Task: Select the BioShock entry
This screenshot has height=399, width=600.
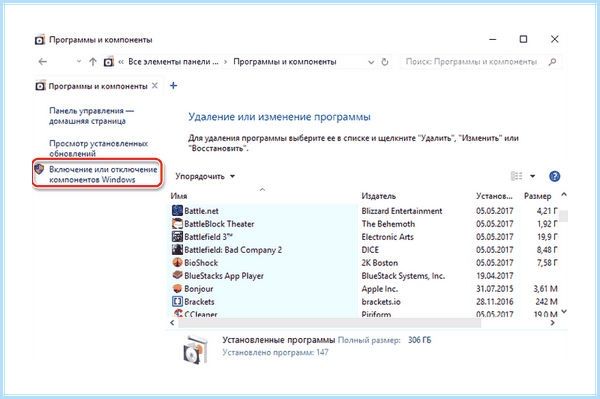Action: [201, 263]
